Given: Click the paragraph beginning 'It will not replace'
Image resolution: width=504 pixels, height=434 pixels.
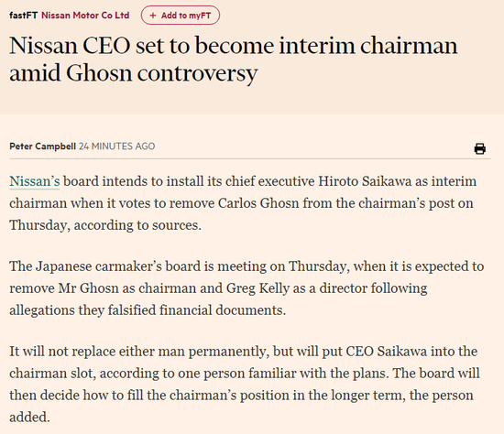Looking at the screenshot, I should tap(245, 385).
